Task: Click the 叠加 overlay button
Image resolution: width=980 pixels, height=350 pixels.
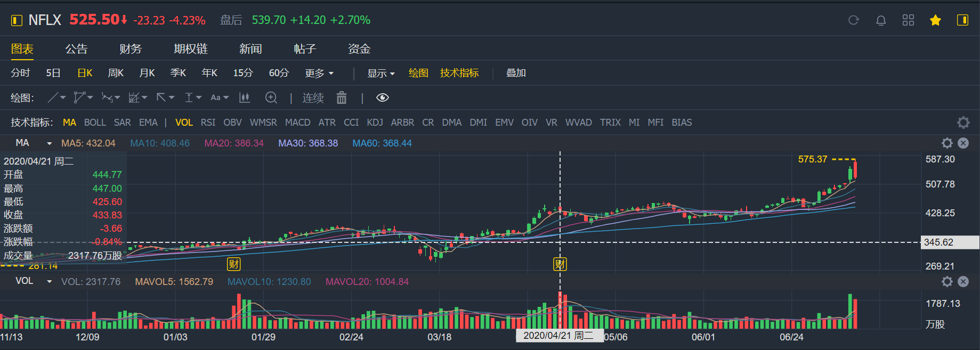Action: click(516, 73)
